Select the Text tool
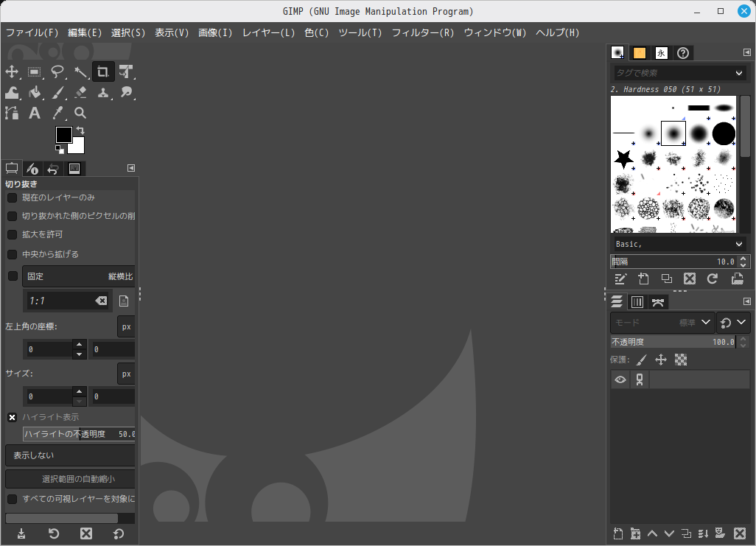756x546 pixels. pos(35,113)
